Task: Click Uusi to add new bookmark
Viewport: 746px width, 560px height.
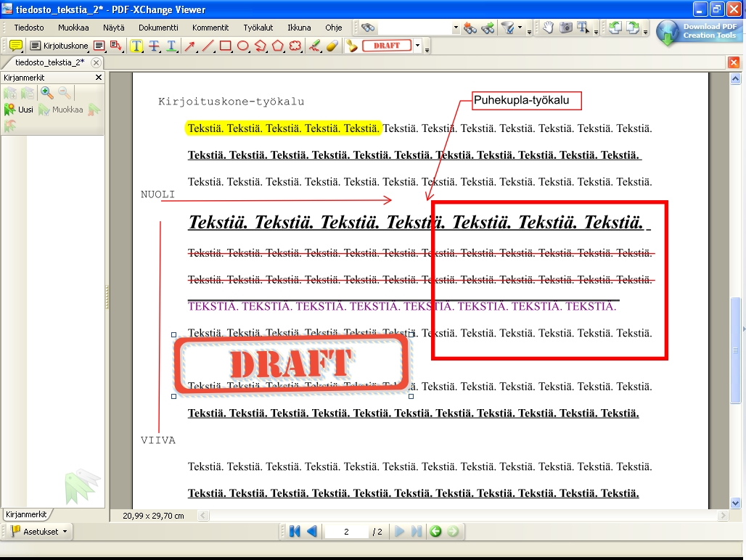Action: pyautogui.click(x=20, y=110)
